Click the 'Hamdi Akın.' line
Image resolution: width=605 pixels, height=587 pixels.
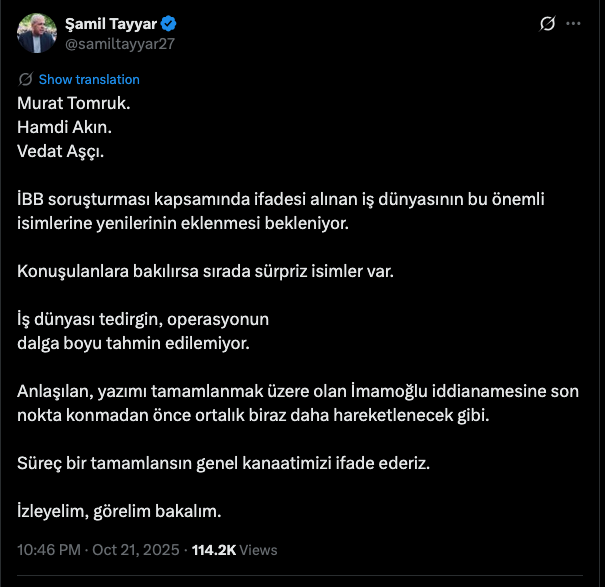[65, 127]
